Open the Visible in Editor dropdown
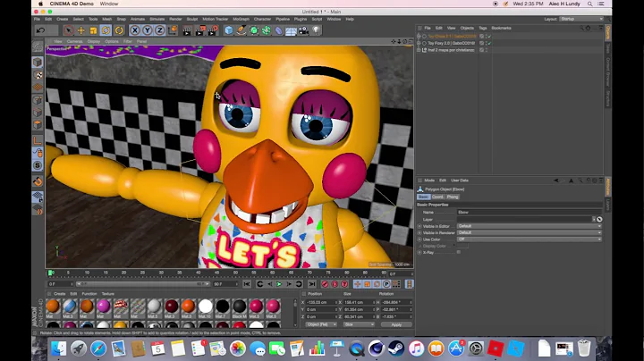 coord(530,226)
